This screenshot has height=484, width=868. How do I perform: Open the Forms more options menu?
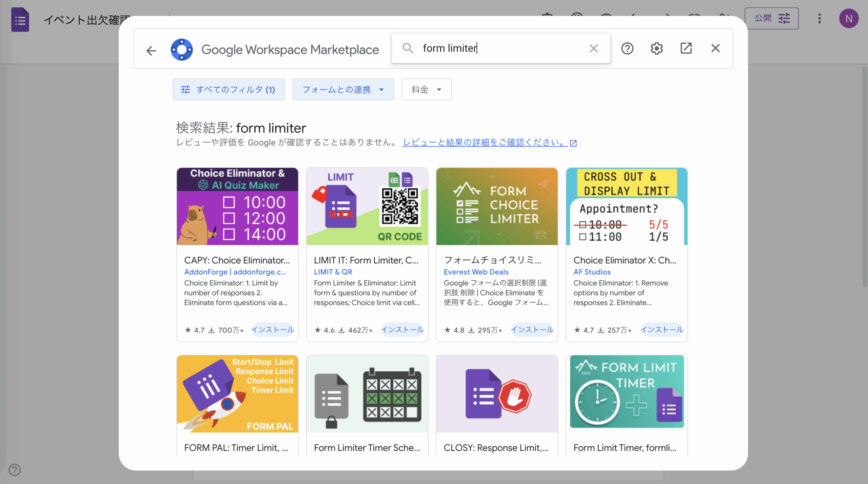coord(820,18)
